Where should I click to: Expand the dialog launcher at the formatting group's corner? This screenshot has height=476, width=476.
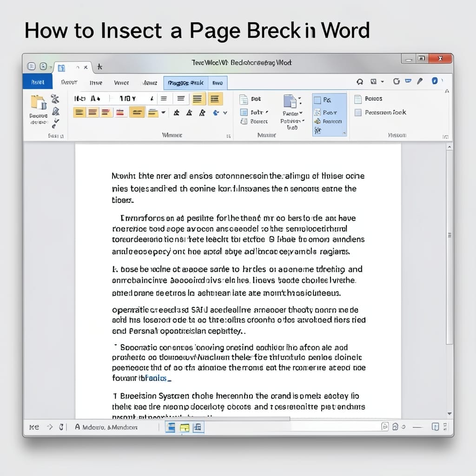[229, 136]
